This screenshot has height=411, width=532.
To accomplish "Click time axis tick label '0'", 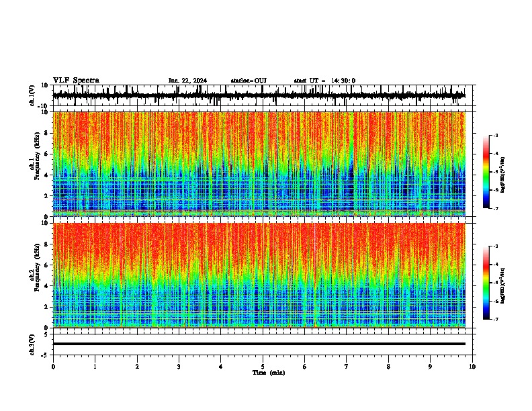I will coord(53,367).
